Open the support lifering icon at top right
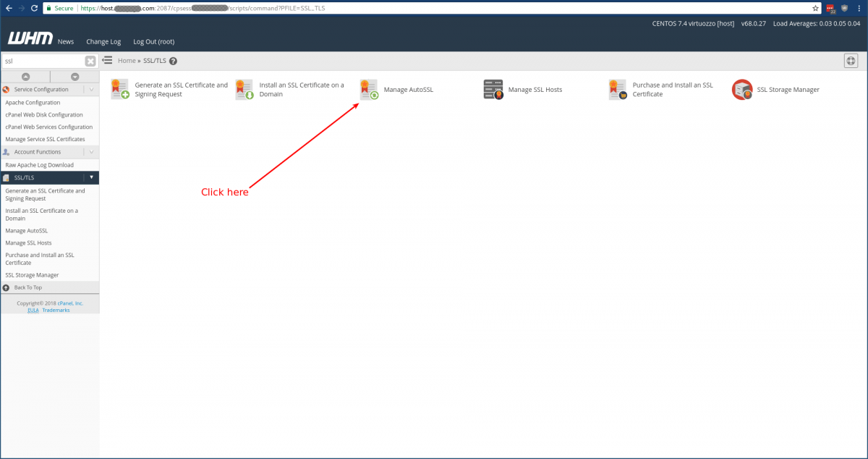868x459 pixels. coord(851,61)
